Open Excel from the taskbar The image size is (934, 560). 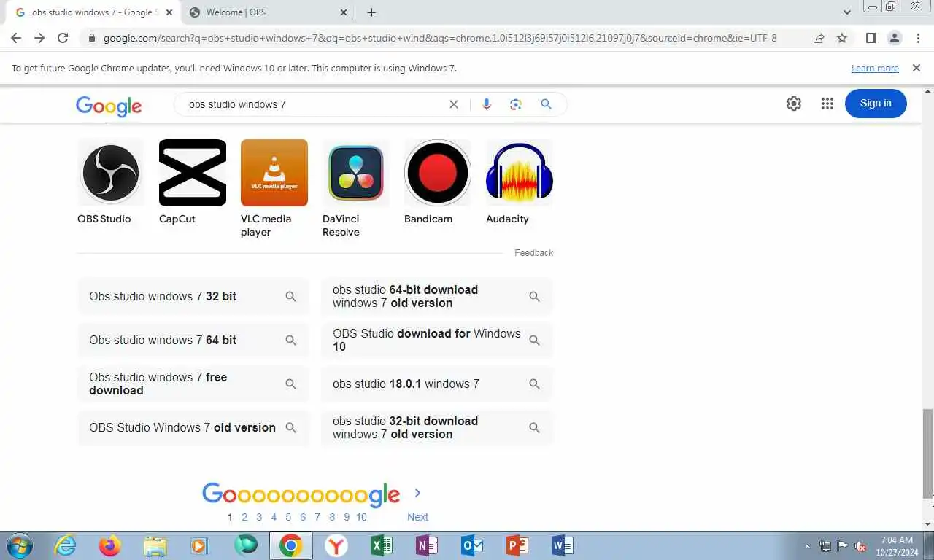[x=382, y=545]
